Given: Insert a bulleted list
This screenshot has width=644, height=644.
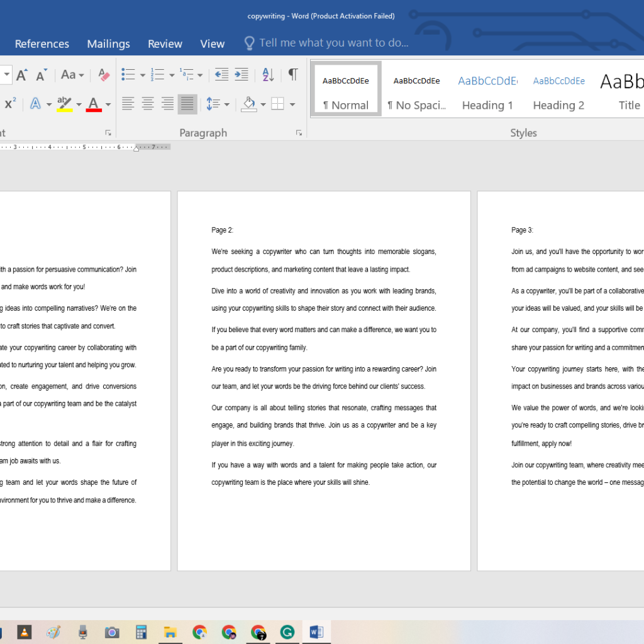Looking at the screenshot, I should click(x=128, y=75).
